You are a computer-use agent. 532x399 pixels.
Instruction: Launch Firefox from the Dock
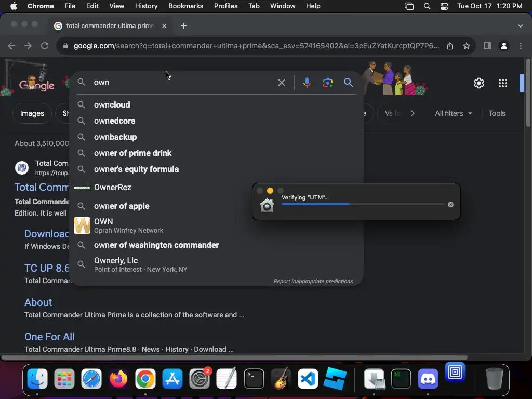118,379
